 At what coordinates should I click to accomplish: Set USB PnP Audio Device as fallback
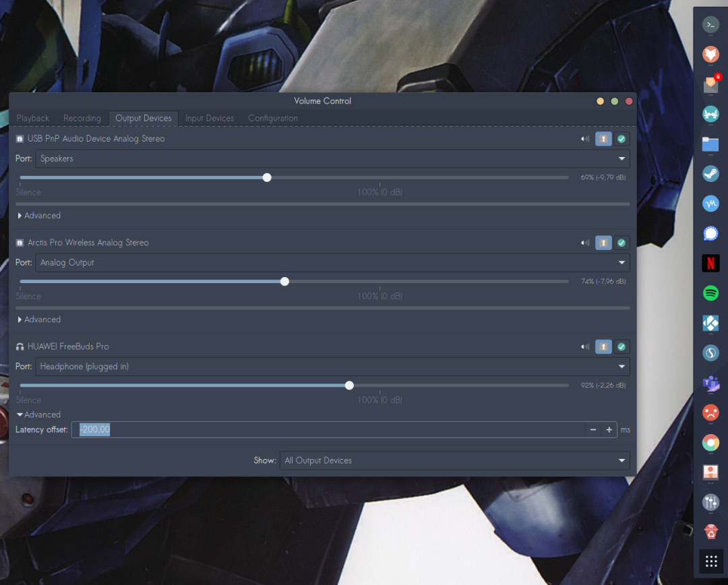(x=621, y=139)
